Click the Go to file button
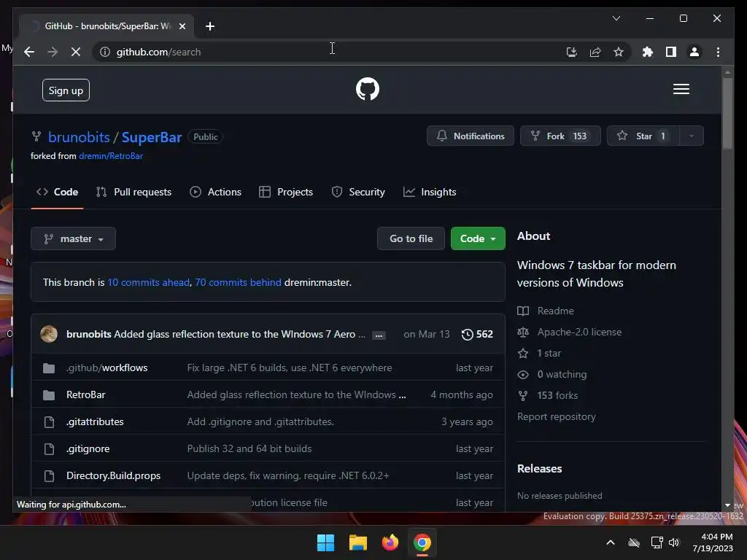 411,238
